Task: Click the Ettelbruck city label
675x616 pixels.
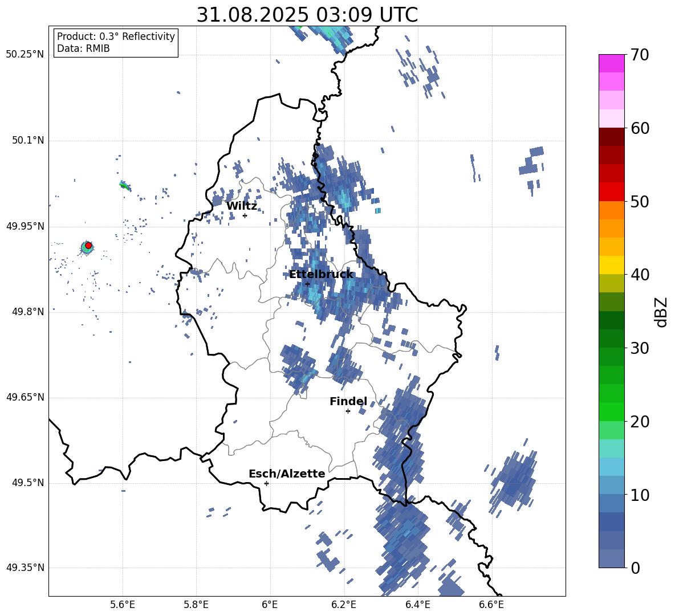Action: pos(321,275)
